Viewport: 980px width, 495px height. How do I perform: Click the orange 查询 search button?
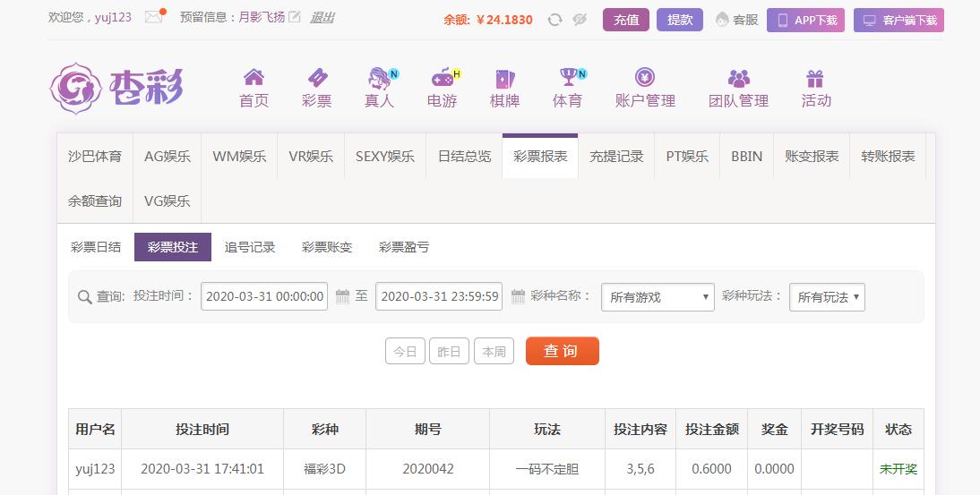[562, 351]
